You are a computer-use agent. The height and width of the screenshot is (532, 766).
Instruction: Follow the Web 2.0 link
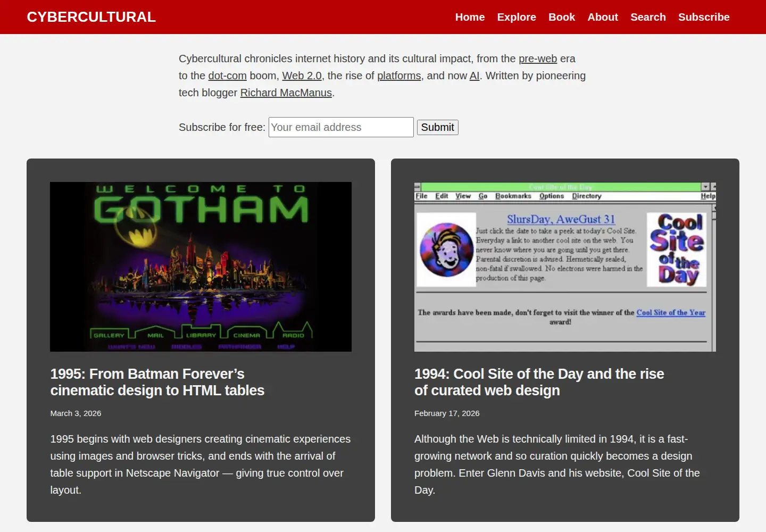click(302, 76)
